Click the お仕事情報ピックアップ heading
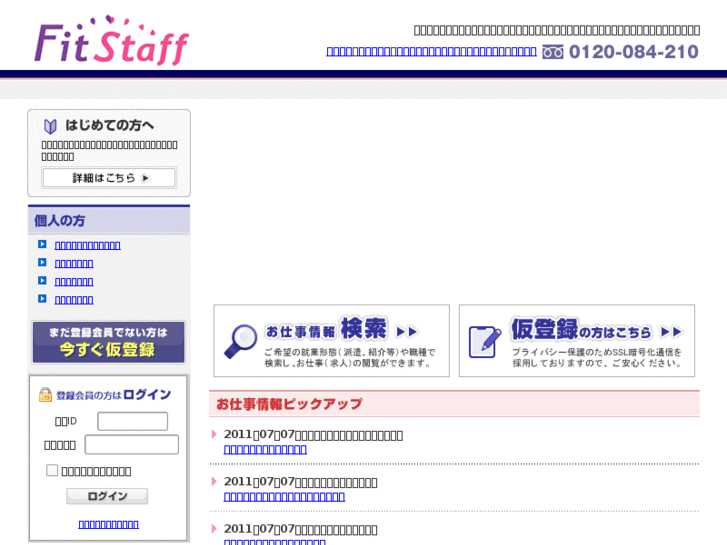The width and height of the screenshot is (727, 545). coord(289,404)
